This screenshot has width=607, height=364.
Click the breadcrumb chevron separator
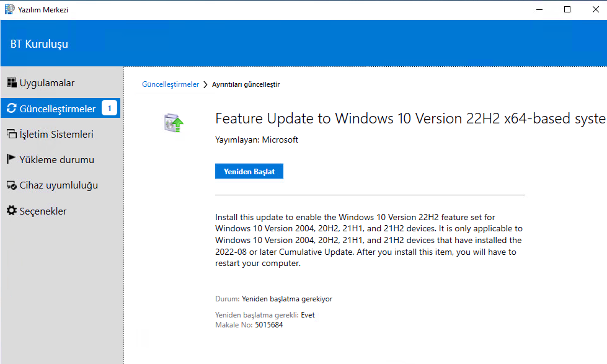(x=206, y=85)
